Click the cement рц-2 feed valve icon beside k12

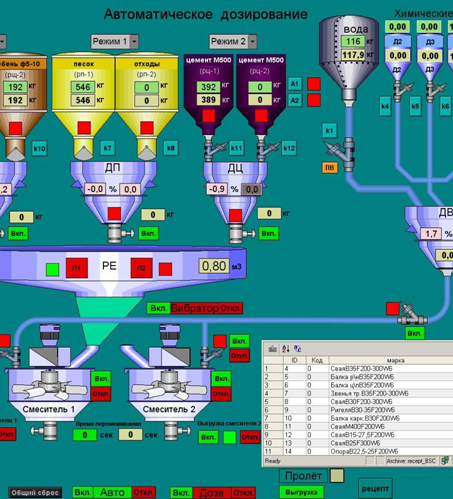(x=267, y=148)
